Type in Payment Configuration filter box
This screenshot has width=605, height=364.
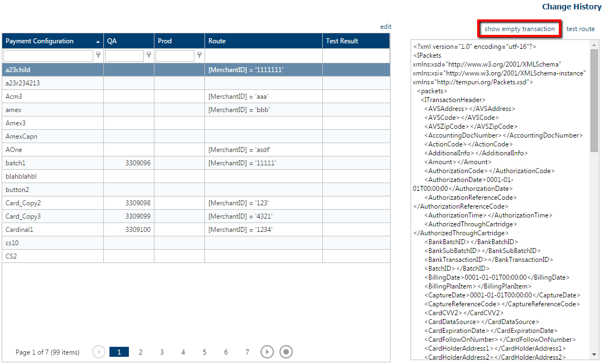pyautogui.click(x=48, y=55)
